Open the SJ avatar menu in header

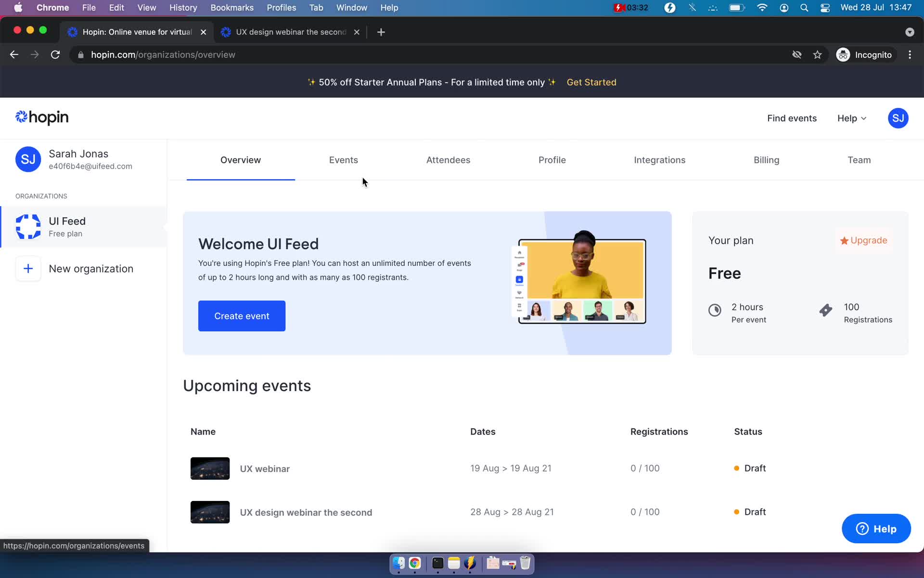tap(898, 118)
